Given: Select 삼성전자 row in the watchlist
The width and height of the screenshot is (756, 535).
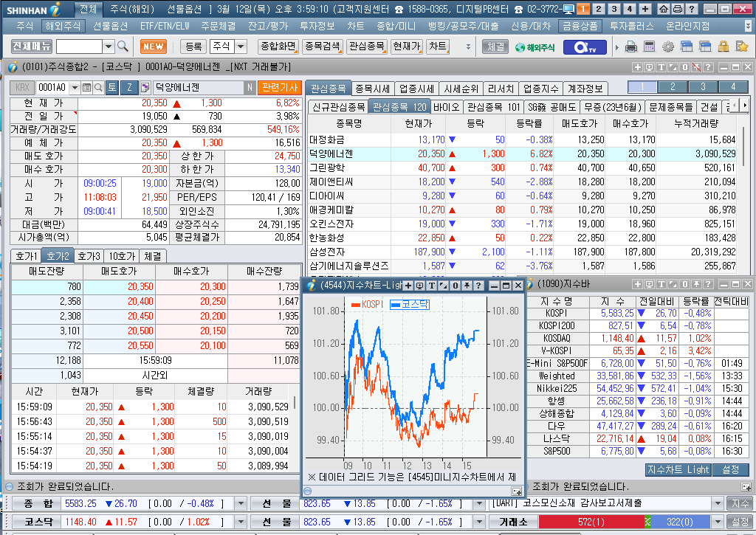Looking at the screenshot, I should pyautogui.click(x=522, y=252).
